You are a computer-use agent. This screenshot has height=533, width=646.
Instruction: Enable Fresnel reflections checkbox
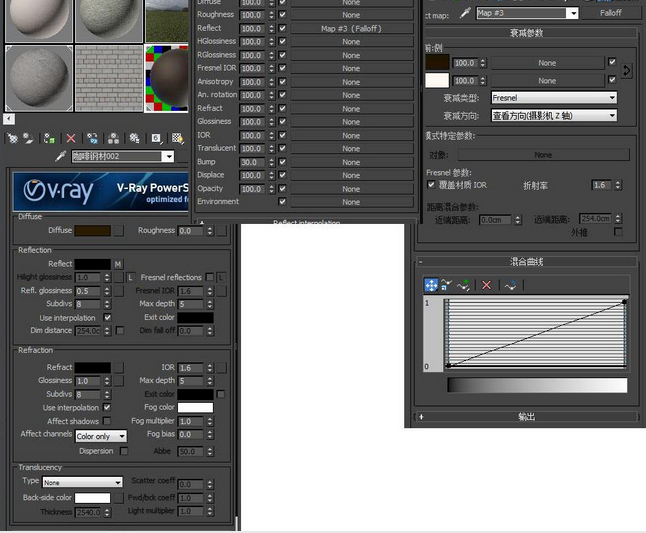[210, 277]
